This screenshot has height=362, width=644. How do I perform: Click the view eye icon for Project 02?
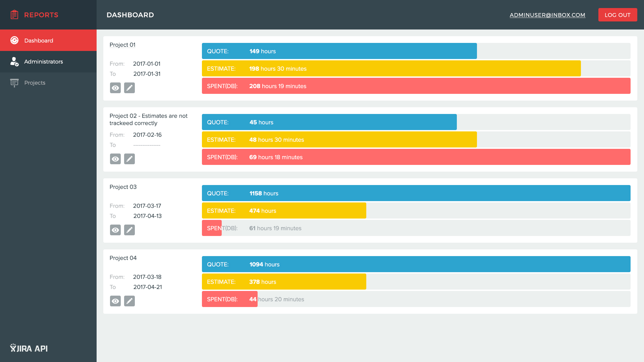[115, 159]
